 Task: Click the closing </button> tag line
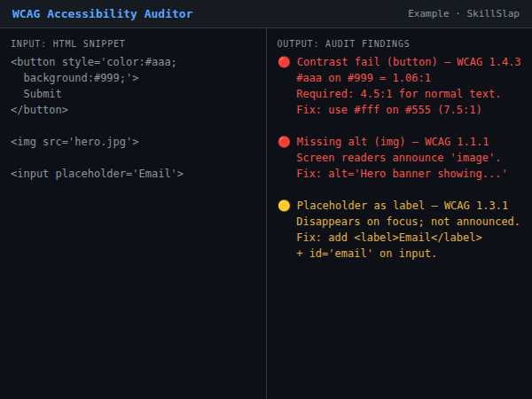pos(39,110)
